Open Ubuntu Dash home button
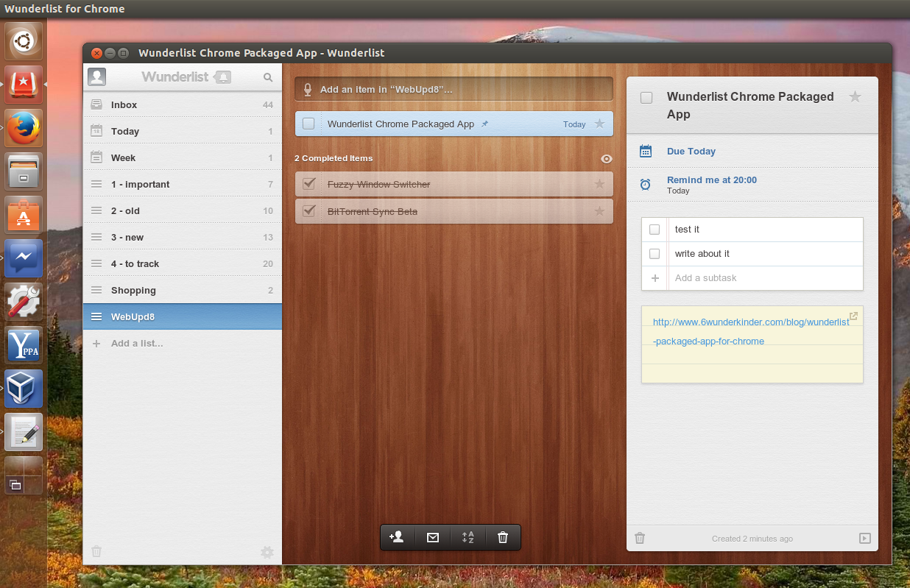The width and height of the screenshot is (910, 588). (24, 41)
